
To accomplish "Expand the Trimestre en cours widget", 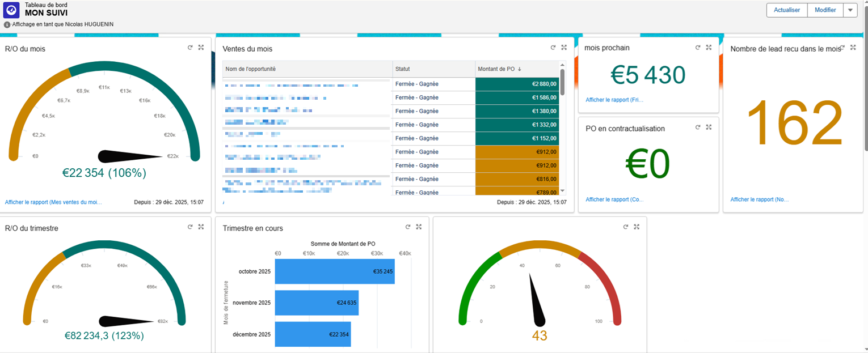I will pyautogui.click(x=419, y=227).
